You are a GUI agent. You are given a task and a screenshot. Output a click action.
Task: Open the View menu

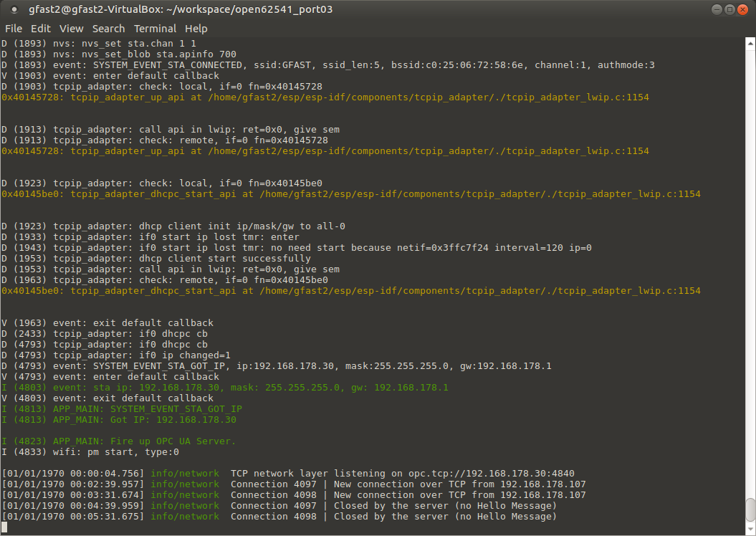(x=71, y=29)
